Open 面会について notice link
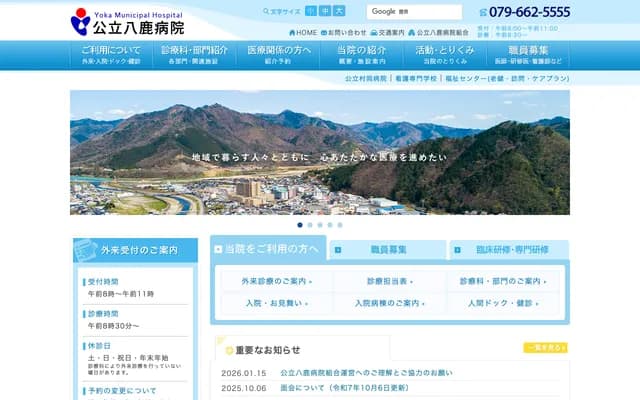 (x=344, y=388)
